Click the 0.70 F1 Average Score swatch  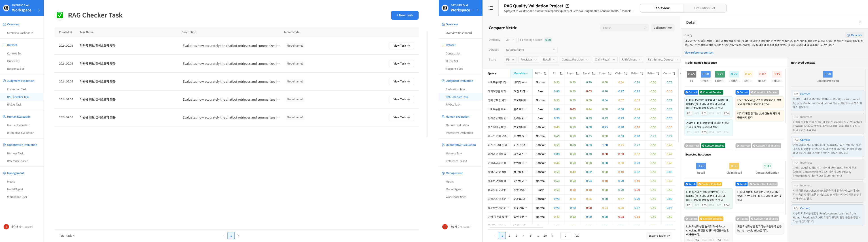(x=548, y=40)
